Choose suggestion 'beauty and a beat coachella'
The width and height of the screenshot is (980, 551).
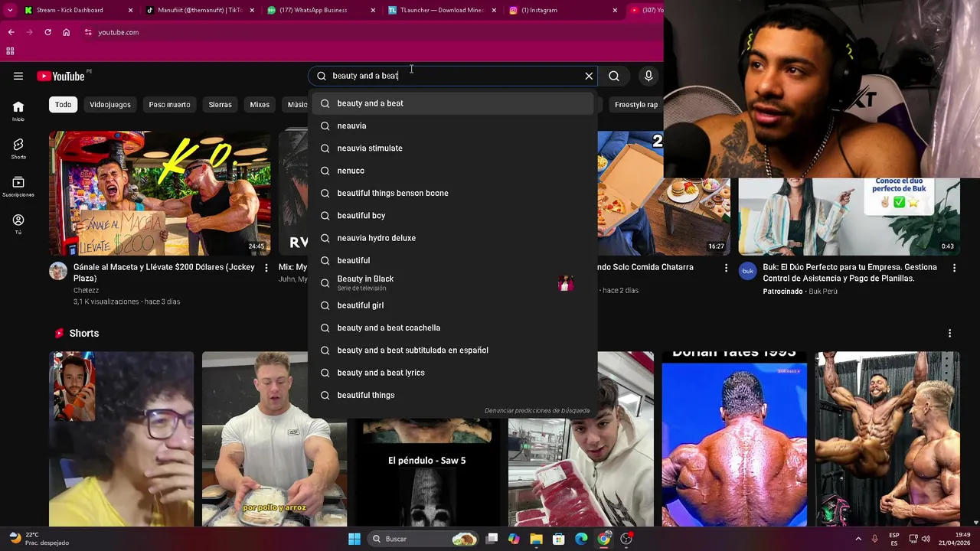(x=452, y=328)
